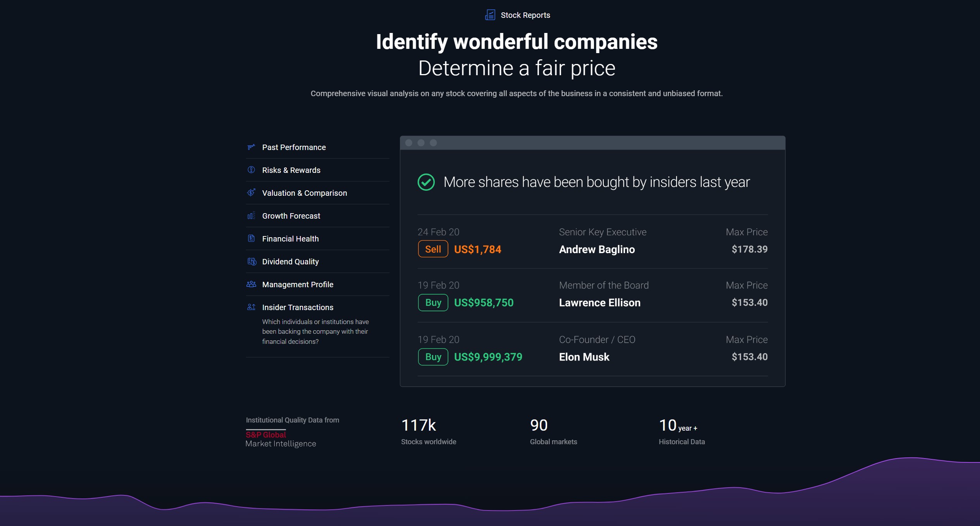Click the Management Profile people icon
Image resolution: width=980 pixels, height=526 pixels.
251,284
